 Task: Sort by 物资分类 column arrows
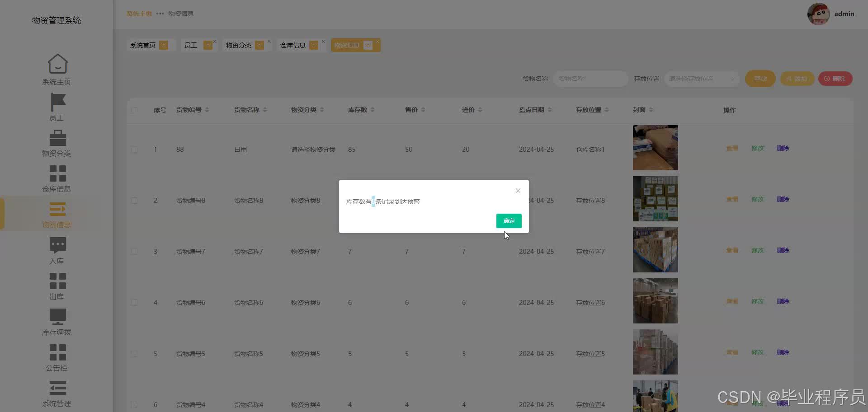pyautogui.click(x=322, y=110)
